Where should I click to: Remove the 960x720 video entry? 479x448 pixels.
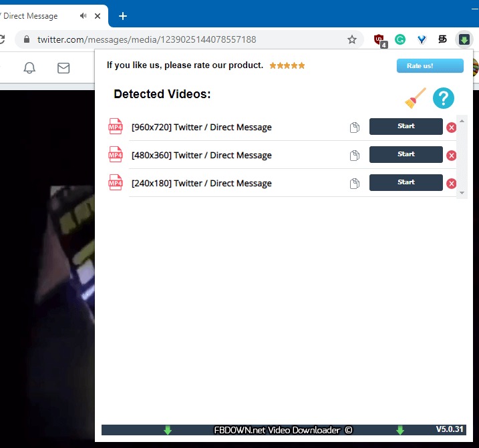click(451, 128)
